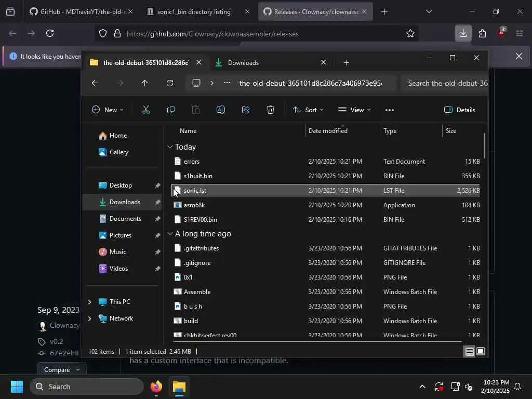The width and height of the screenshot is (532, 399).
Task: Open the New item dropdown
Action: coord(108,110)
